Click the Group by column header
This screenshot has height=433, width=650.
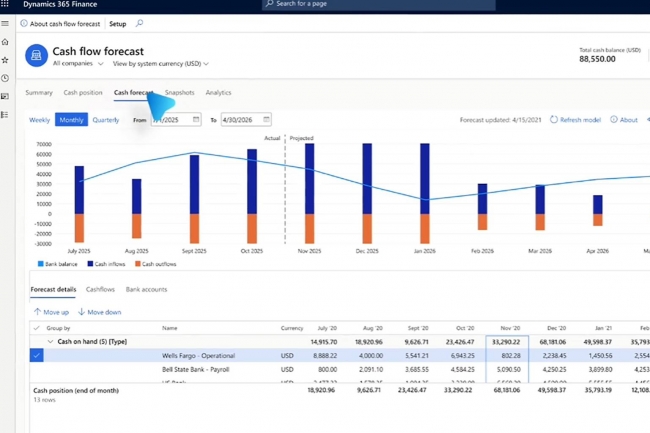tap(58, 328)
